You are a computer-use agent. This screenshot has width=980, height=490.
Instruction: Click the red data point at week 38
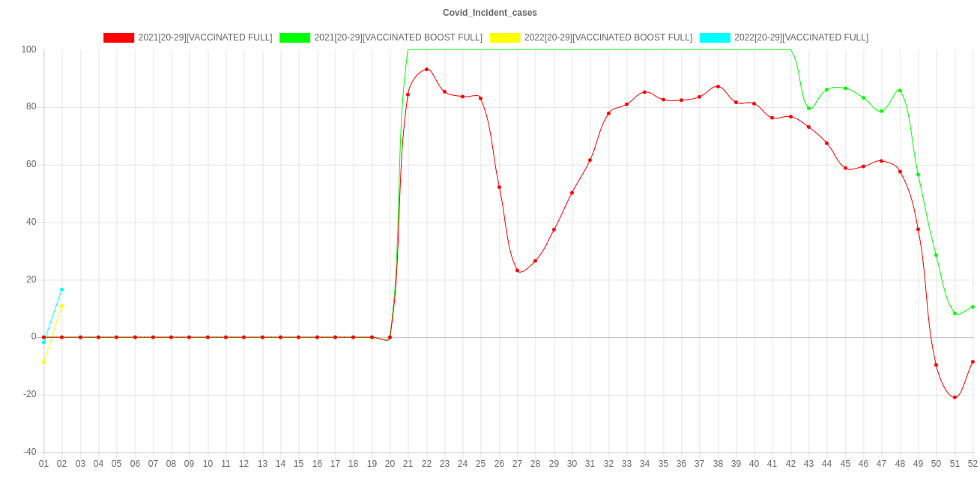click(x=718, y=86)
